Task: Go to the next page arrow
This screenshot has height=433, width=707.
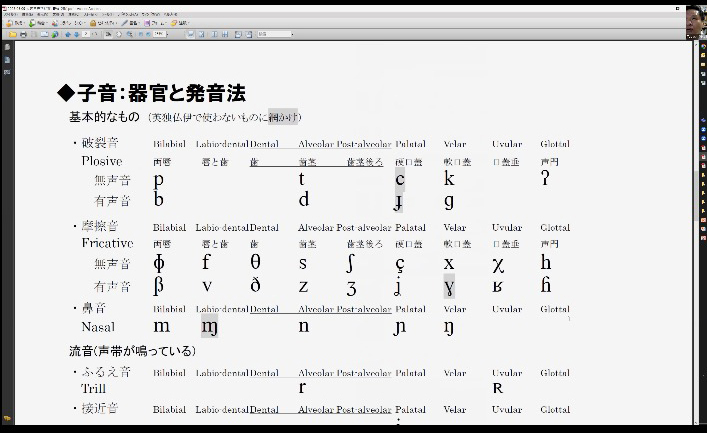Action: click(x=77, y=34)
